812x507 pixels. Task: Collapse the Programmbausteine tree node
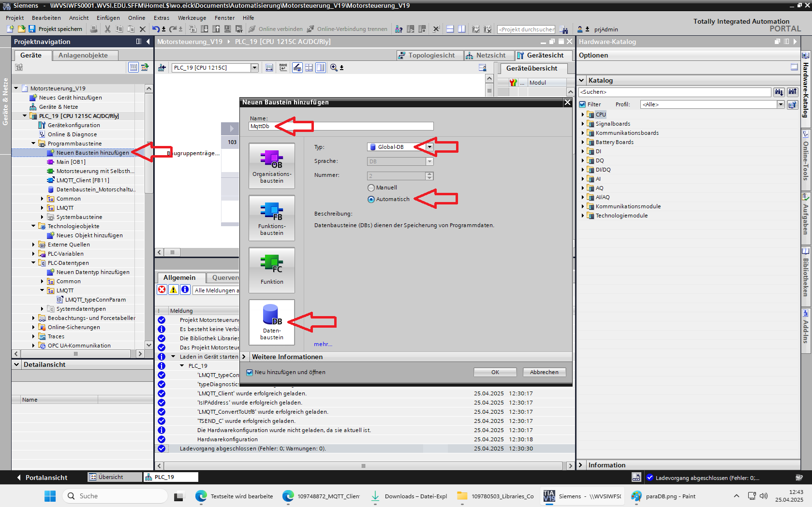(x=33, y=144)
